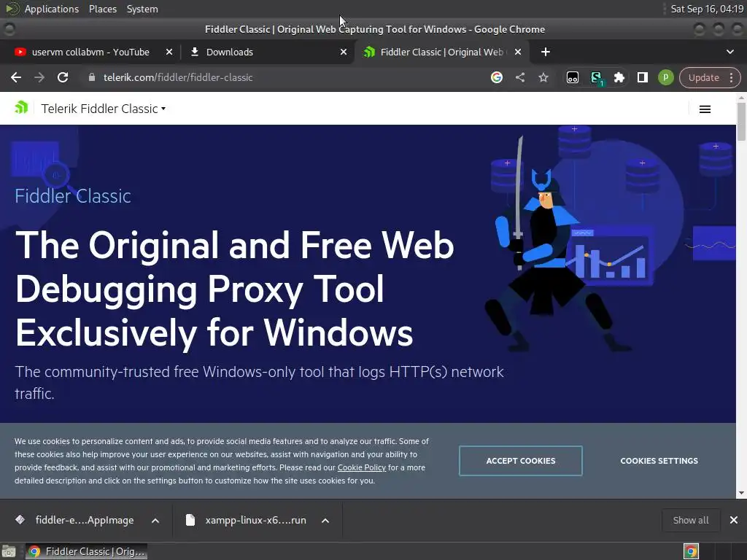Open the Google icon in address bar
Viewport: 747px width, 560px height.
496,77
